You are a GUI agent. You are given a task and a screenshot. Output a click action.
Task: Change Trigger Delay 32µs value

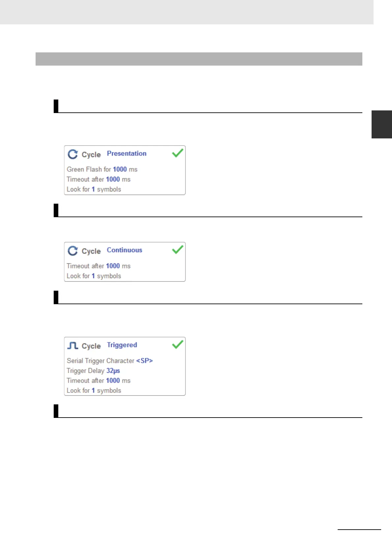[113, 371]
